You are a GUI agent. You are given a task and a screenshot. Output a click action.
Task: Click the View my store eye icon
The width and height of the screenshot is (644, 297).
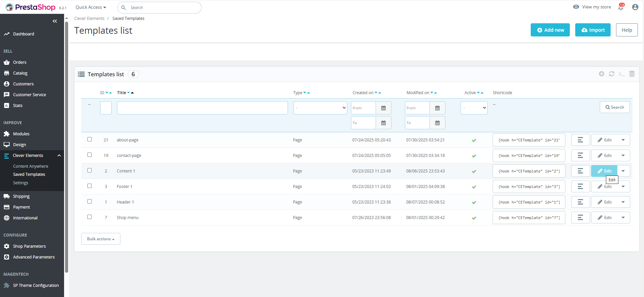(x=576, y=7)
